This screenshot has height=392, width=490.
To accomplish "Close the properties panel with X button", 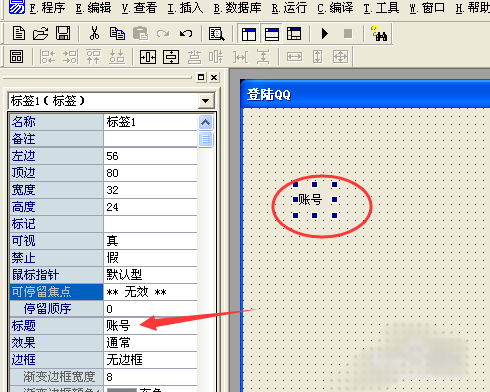I will (x=214, y=77).
